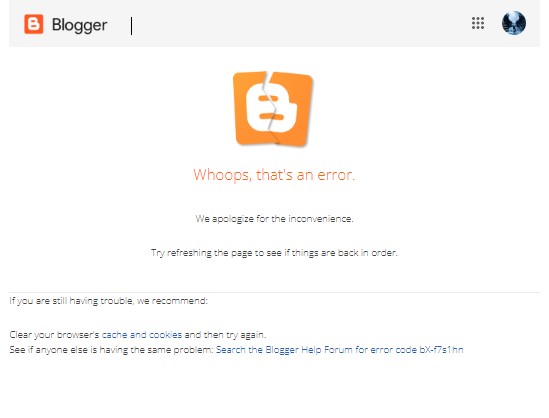549x418 pixels.
Task: Click the "We apologize for the inconvenience." message
Action: (274, 219)
